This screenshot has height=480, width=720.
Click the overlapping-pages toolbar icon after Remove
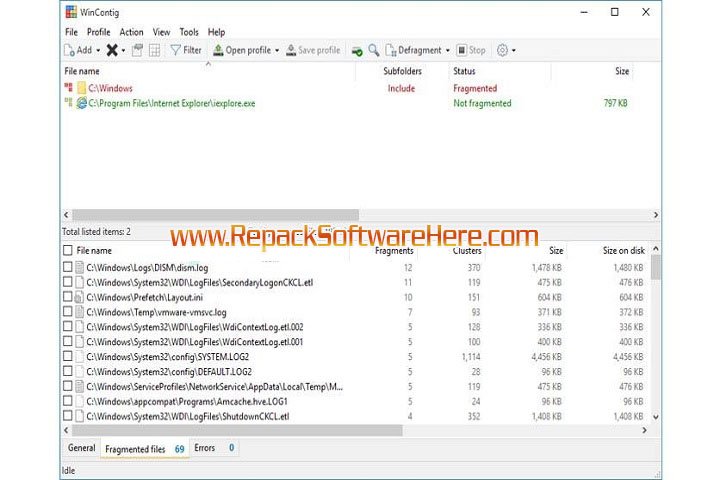click(137, 50)
